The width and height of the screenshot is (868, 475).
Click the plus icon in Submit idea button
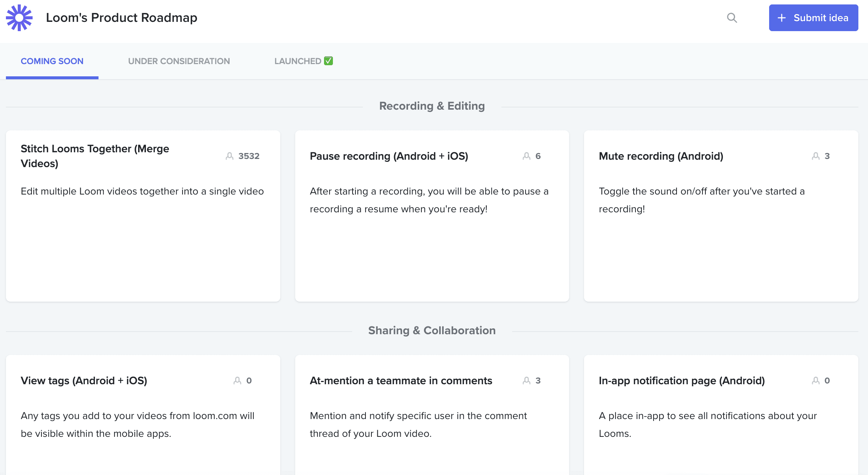pyautogui.click(x=782, y=18)
